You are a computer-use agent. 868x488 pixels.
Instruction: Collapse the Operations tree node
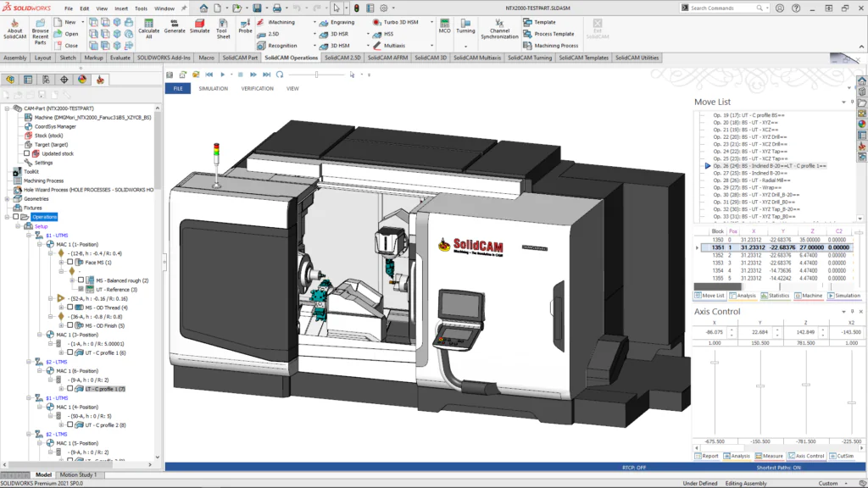(x=7, y=217)
